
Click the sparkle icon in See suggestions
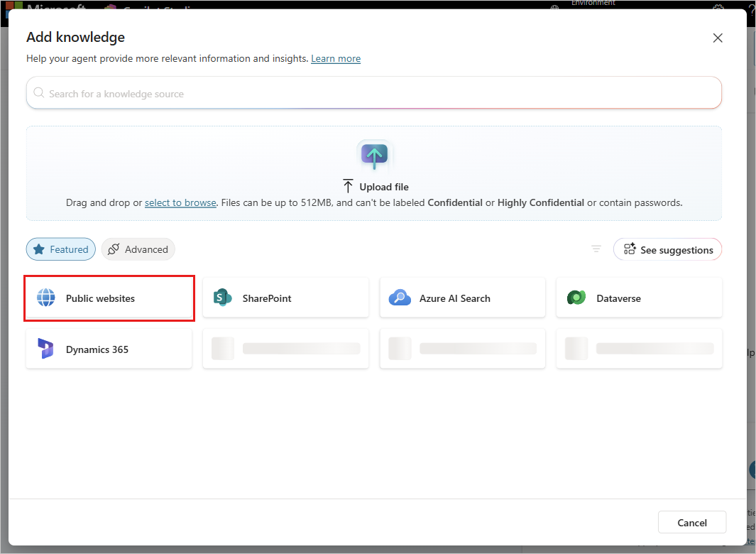630,249
